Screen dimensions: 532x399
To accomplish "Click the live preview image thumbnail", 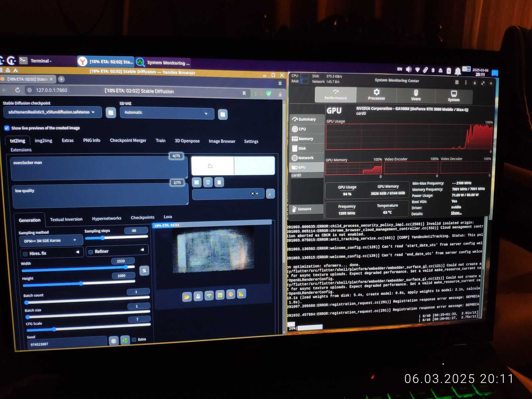I will coord(213,250).
